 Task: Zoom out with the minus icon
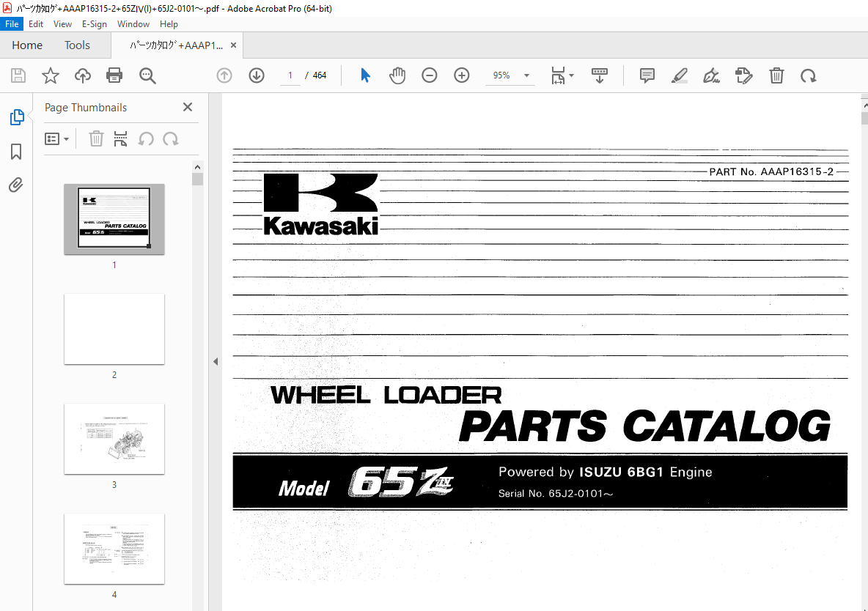point(429,75)
